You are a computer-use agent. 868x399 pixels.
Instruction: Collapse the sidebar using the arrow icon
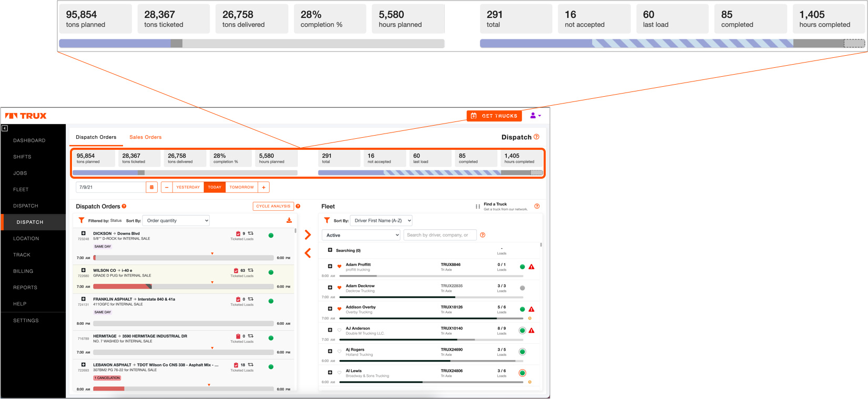coord(5,128)
